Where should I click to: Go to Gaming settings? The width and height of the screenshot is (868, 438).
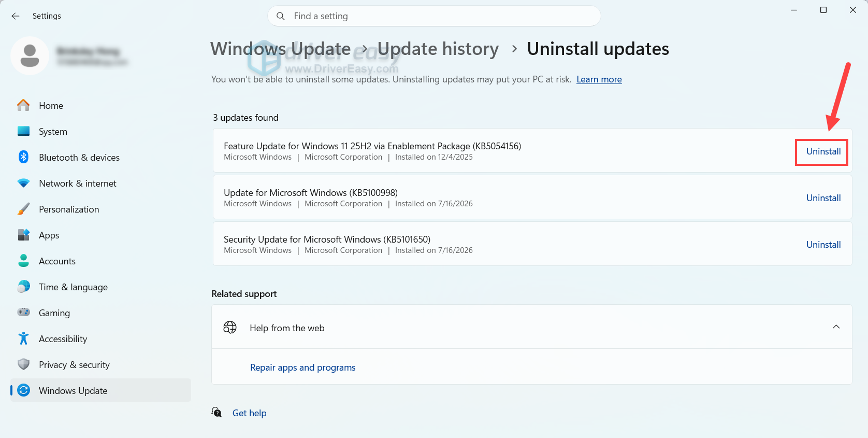(100, 313)
